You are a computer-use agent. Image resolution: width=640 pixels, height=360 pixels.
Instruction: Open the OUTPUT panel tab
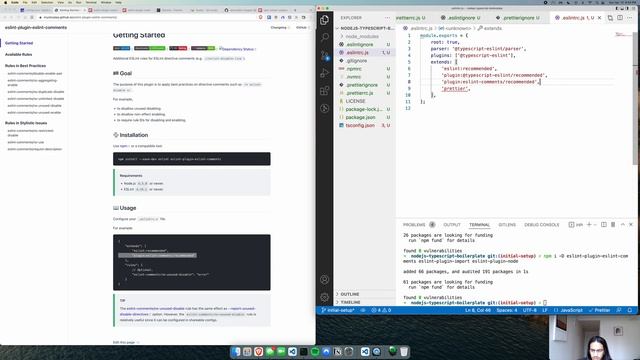point(452,224)
